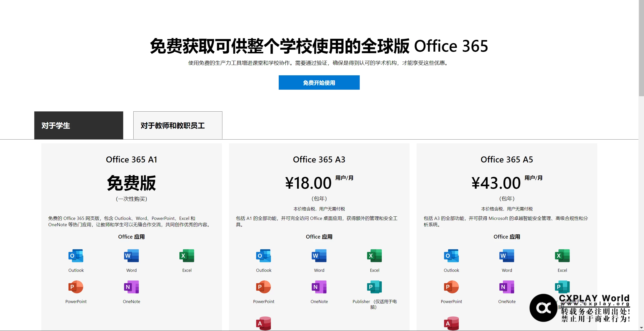644x331 pixels.
Task: Click the Word icon under Office 365 A3
Action: 319,256
